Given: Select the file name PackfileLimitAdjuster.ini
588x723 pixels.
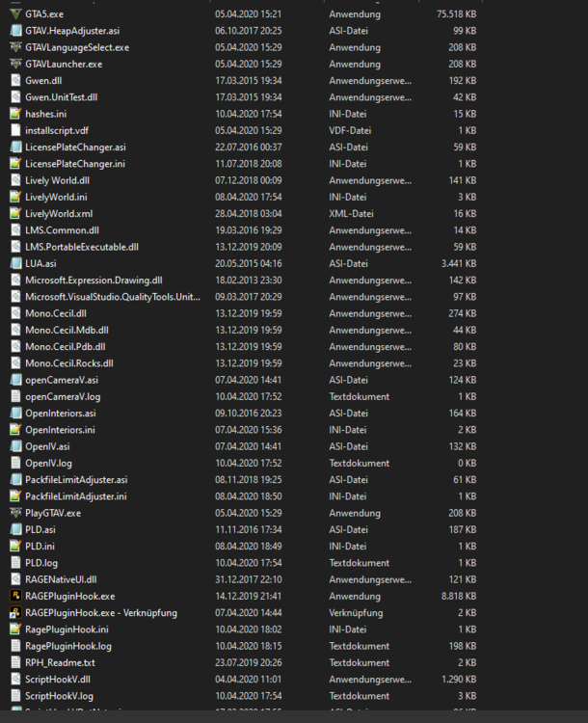Looking at the screenshot, I should click(x=76, y=496).
